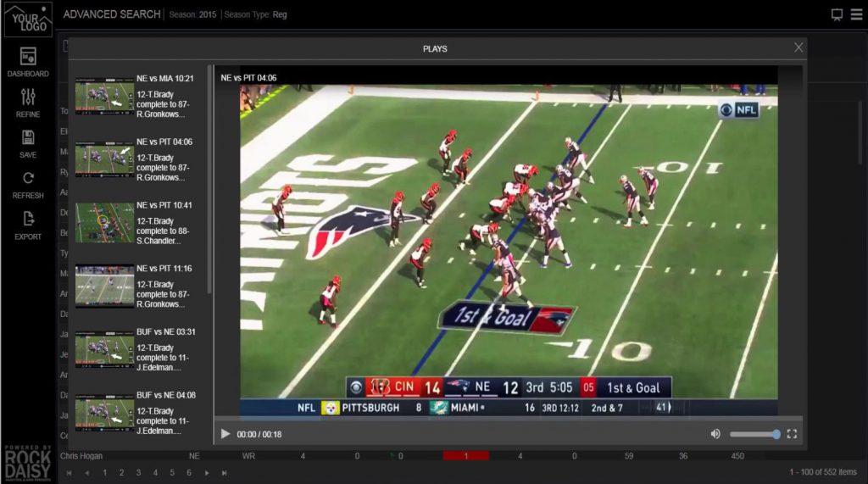Adjust the video volume slider
This screenshot has width=868, height=484.
pos(755,434)
